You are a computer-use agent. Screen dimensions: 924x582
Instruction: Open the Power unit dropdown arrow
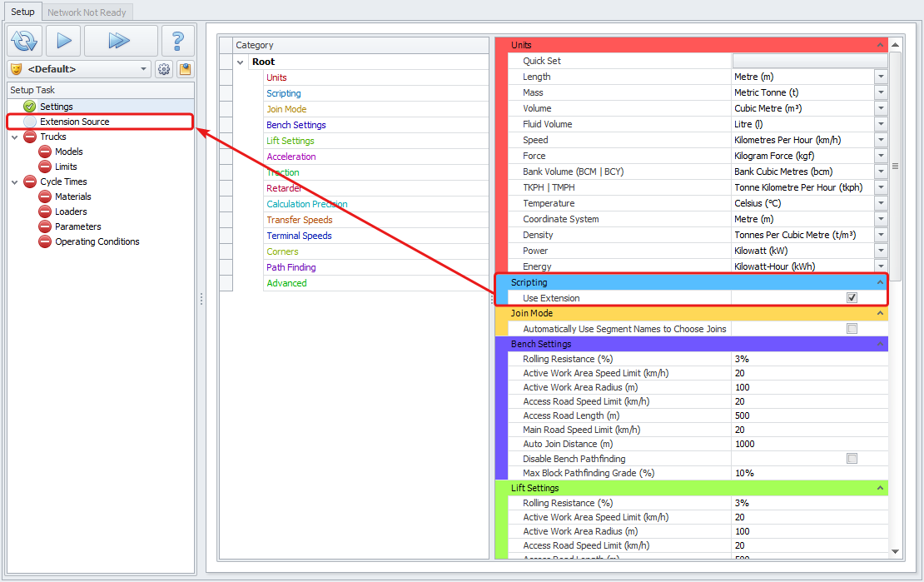click(x=881, y=251)
